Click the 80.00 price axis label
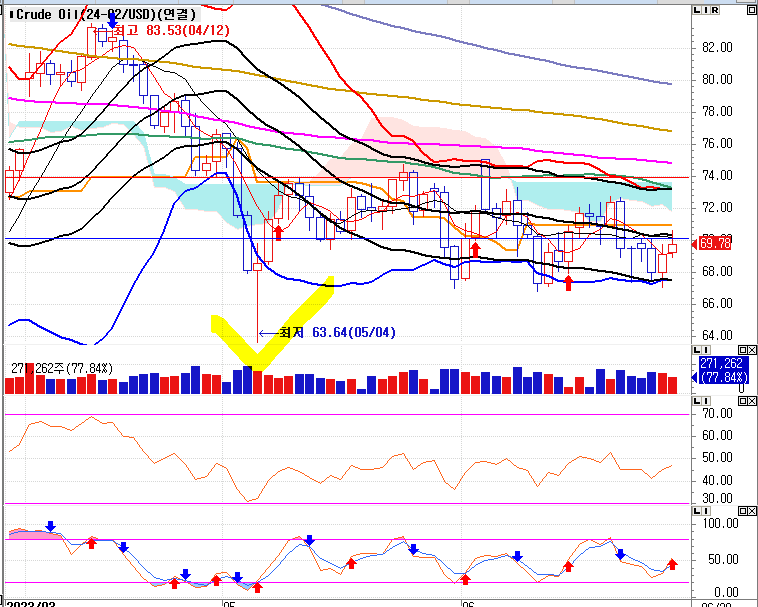Image resolution: width=758 pixels, height=607 pixels. click(717, 79)
